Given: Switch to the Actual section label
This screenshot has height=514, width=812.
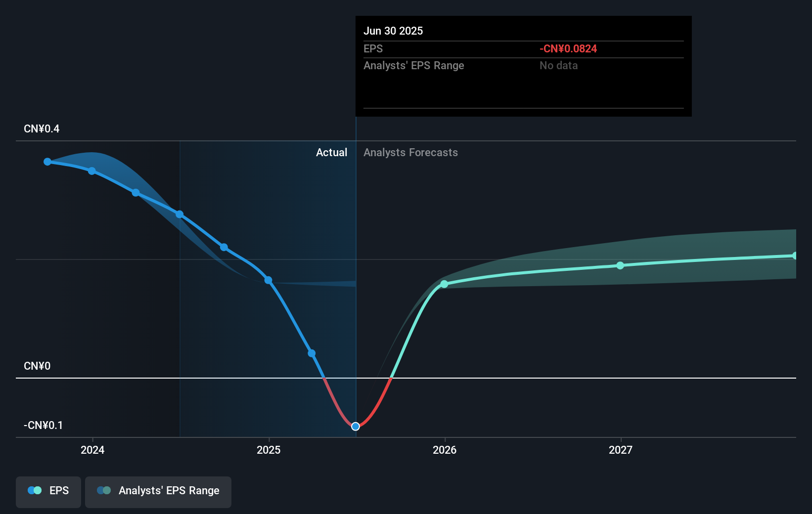Looking at the screenshot, I should (x=331, y=152).
